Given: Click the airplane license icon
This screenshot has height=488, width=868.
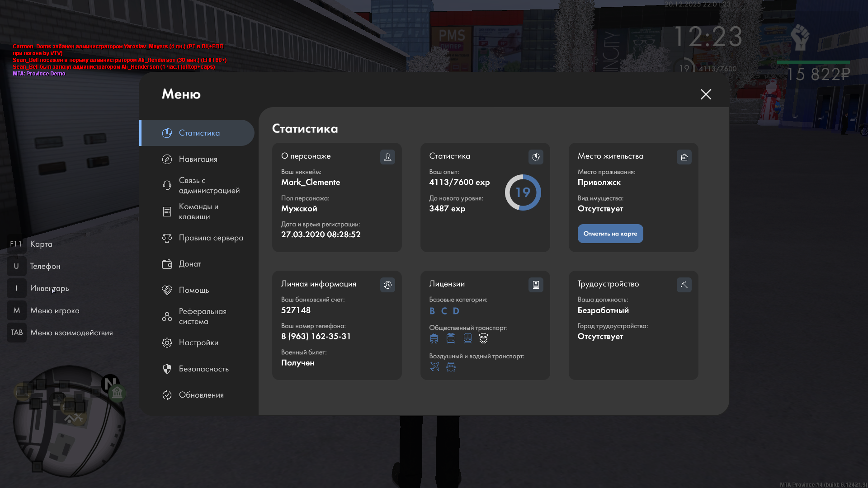Looking at the screenshot, I should coord(434,366).
